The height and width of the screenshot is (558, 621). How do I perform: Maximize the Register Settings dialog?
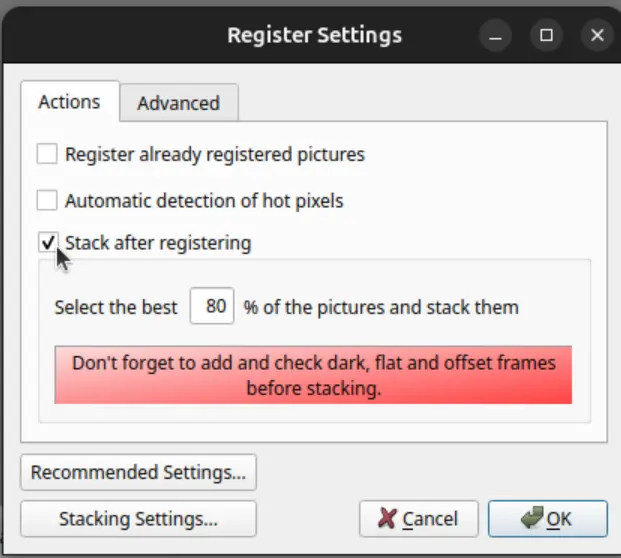(546, 35)
